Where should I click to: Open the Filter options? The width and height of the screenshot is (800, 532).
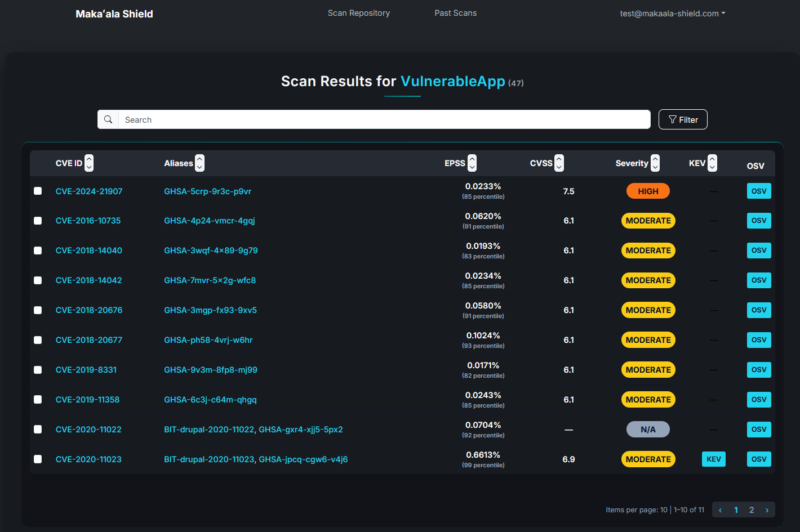tap(682, 119)
